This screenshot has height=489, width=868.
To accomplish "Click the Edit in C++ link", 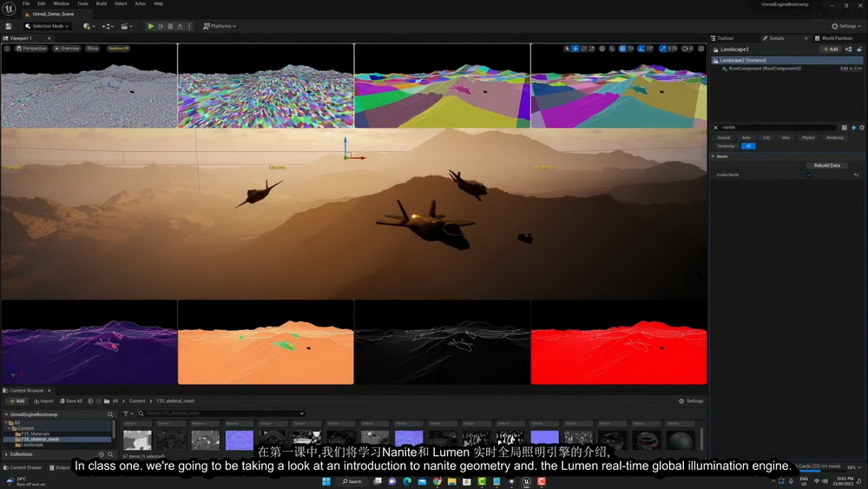I will click(x=851, y=69).
